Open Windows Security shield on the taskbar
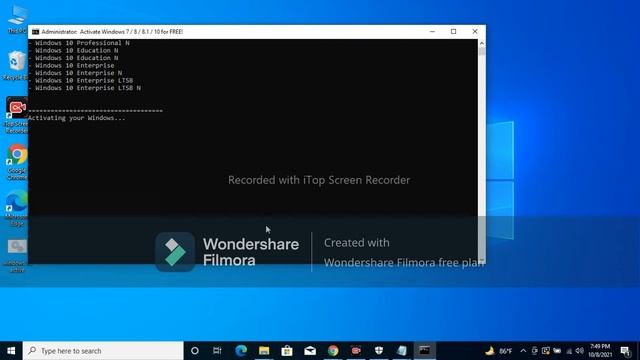The image size is (640, 360). click(379, 351)
